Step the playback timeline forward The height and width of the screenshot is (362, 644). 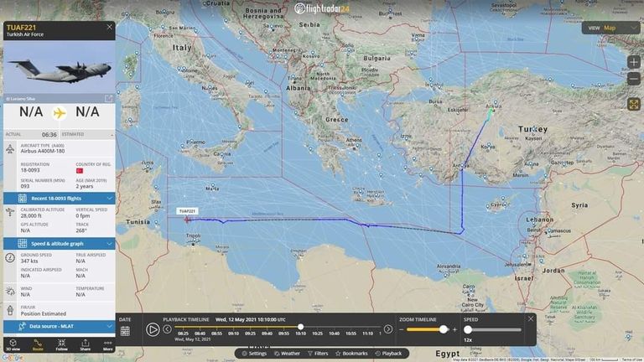tap(388, 329)
